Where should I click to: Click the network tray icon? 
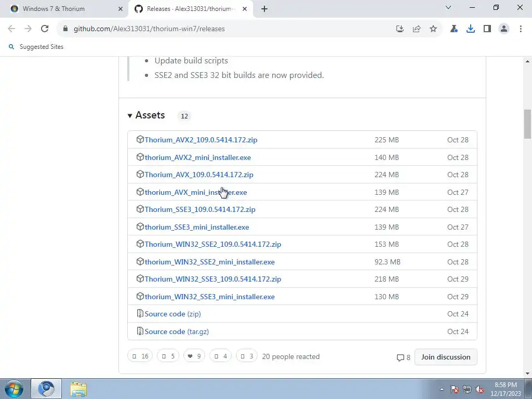pyautogui.click(x=467, y=389)
